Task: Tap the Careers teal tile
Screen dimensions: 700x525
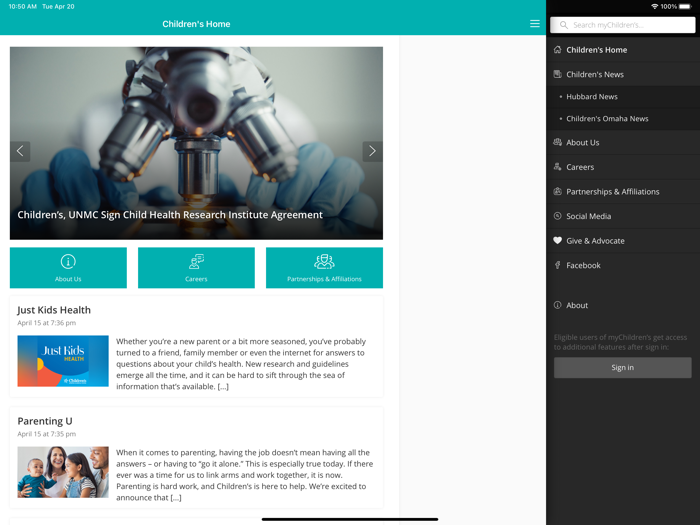Action: [196, 268]
